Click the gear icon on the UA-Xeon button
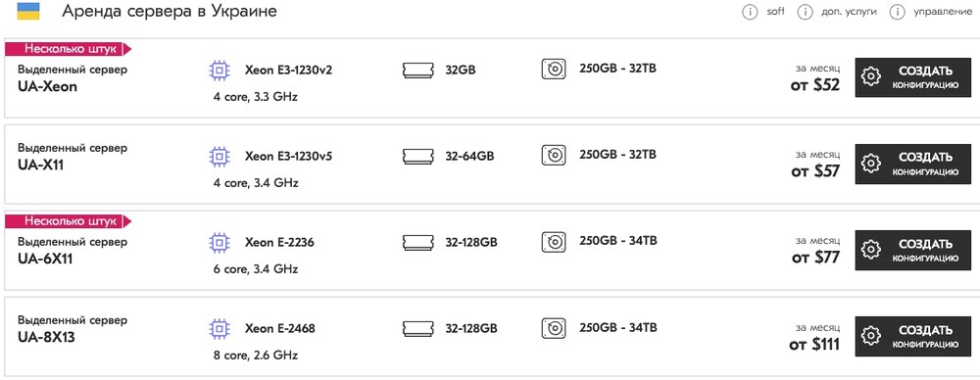The image size is (980, 380). pyautogui.click(x=870, y=76)
